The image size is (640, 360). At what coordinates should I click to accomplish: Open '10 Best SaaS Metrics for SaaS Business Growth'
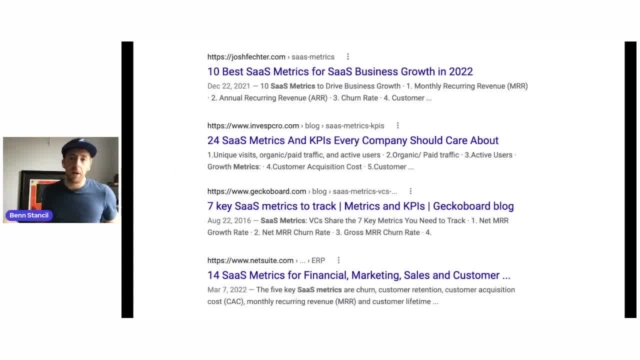coord(340,71)
